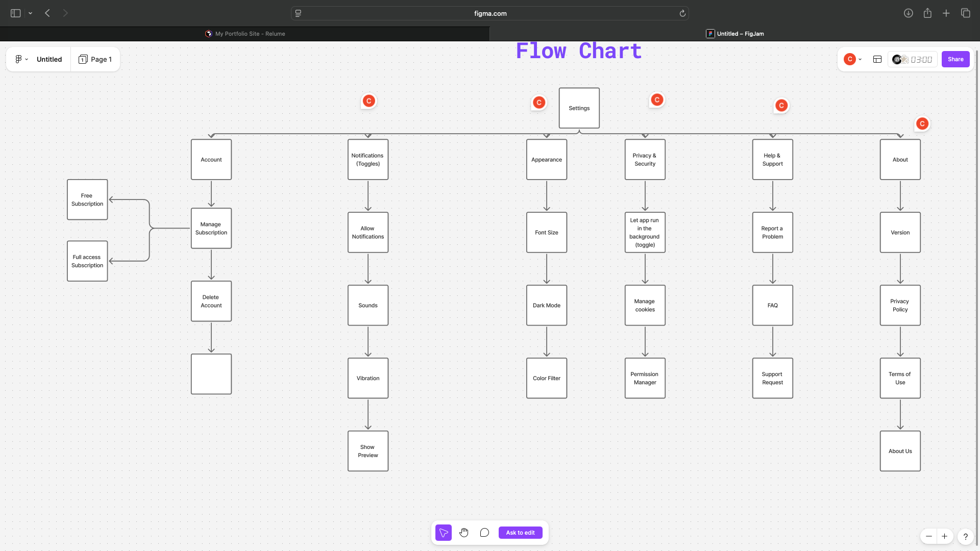Image resolution: width=980 pixels, height=551 pixels.
Task: Select the Hand tool in bottom toolbar
Action: click(464, 532)
